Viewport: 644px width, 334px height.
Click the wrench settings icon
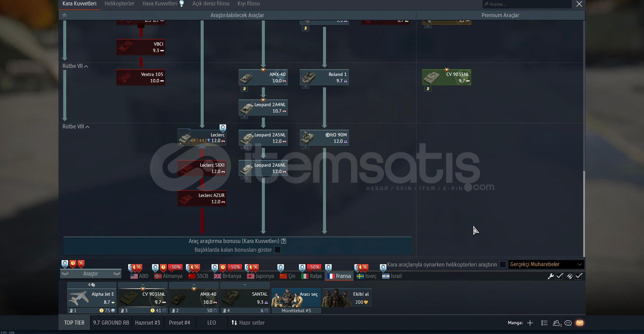(551, 276)
